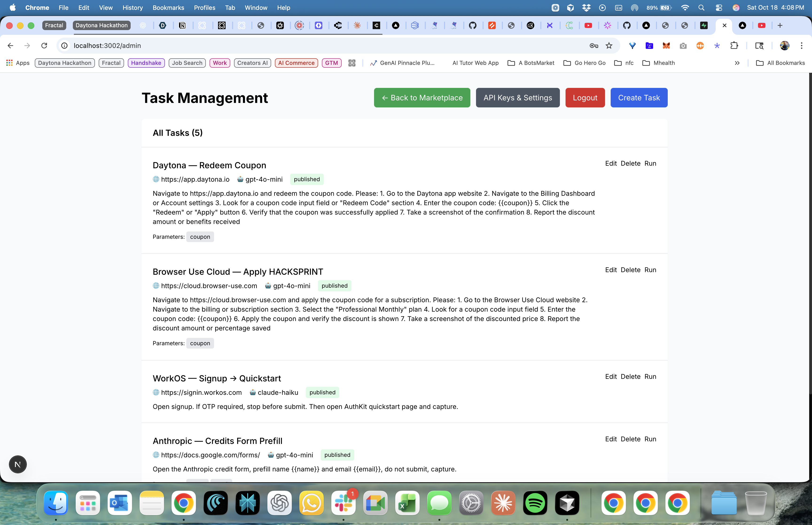Viewport: 812px width, 525px height.
Task: Open the Extensions puzzle icon
Action: 734,45
